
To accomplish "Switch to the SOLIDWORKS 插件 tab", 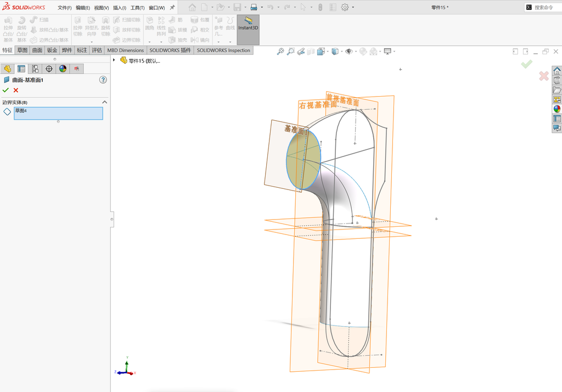I will [x=170, y=50].
